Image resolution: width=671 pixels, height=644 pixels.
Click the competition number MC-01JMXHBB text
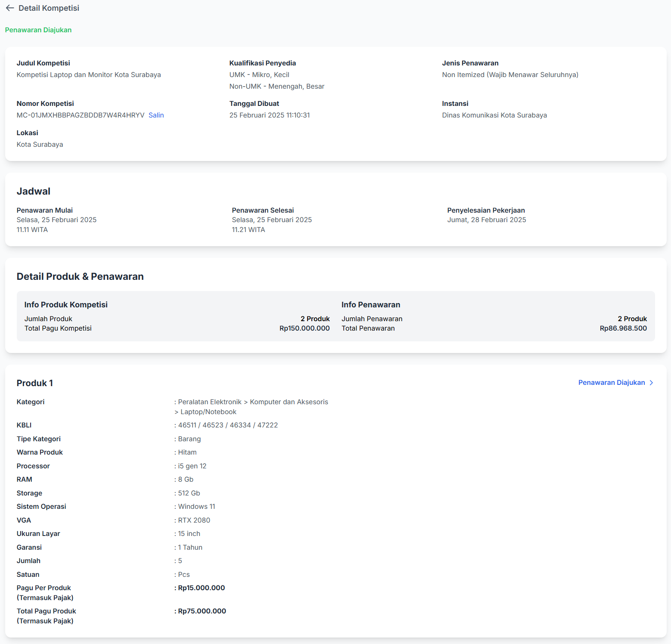pos(81,115)
